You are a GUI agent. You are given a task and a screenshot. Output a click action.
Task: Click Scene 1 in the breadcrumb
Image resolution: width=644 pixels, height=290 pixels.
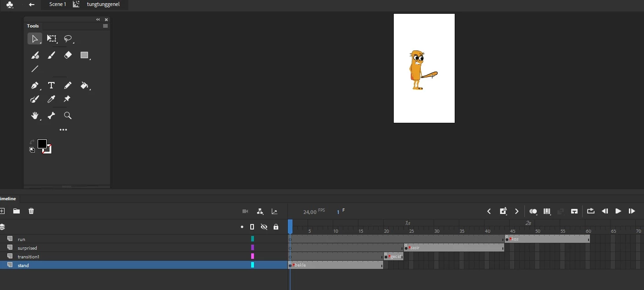click(58, 4)
